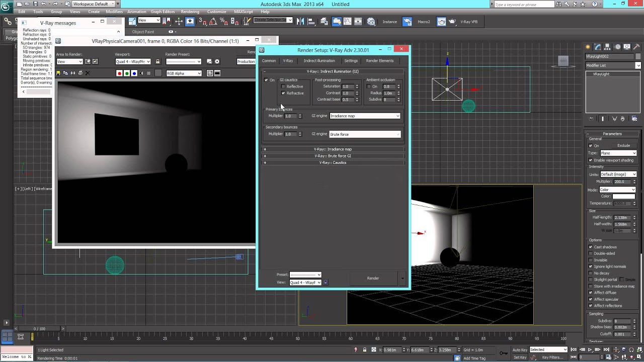644x362 pixels.
Task: Enable Reflective GI caustics checkbox
Action: (x=283, y=86)
